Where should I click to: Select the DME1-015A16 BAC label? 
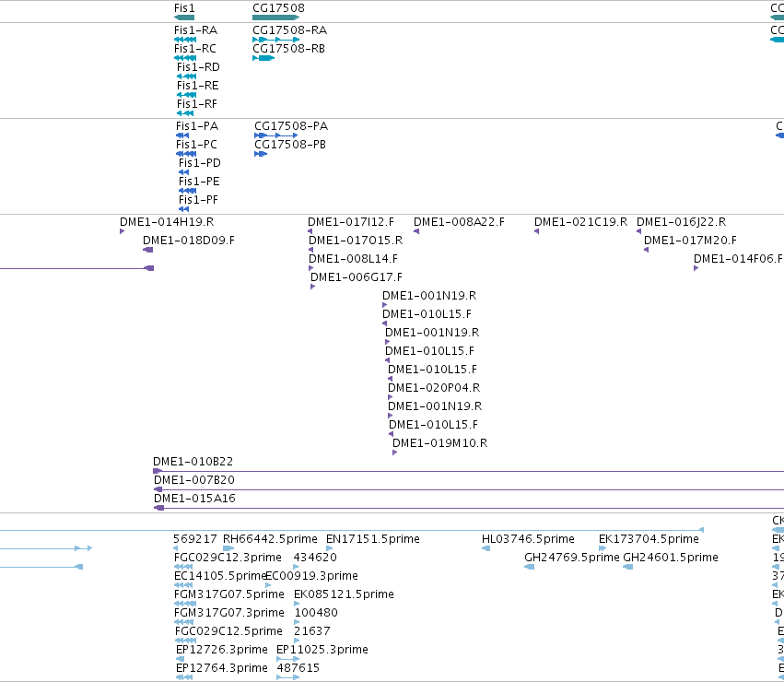pos(194,499)
